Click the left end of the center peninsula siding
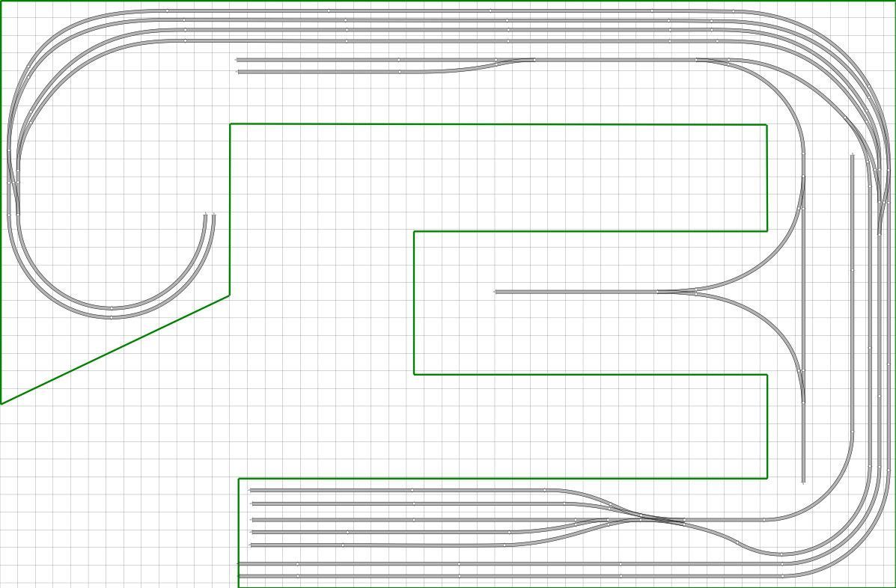This screenshot has width=896, height=588. [496, 292]
